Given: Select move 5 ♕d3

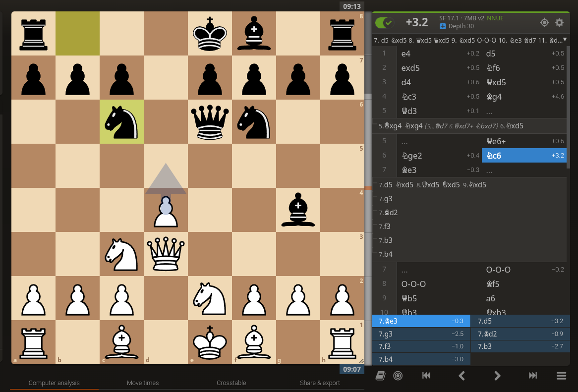Looking at the screenshot, I should tap(439, 111).
